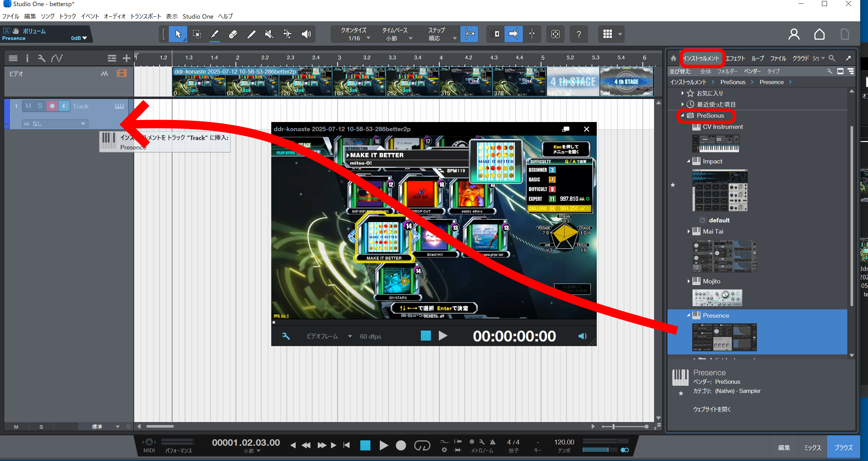This screenshot has height=461, width=868.
Task: Click ウェブサイトを開く link
Action: pyautogui.click(x=712, y=409)
